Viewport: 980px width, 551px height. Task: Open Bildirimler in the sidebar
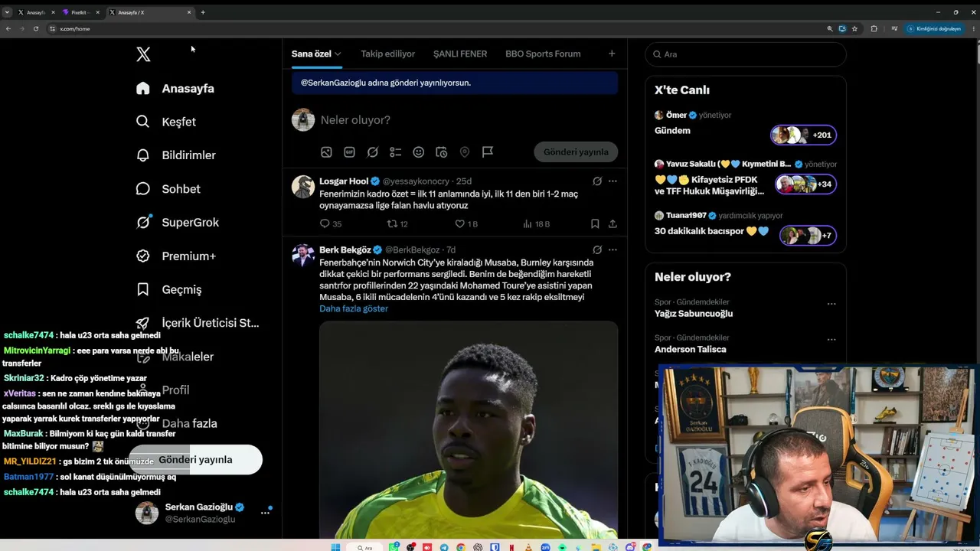click(176, 155)
